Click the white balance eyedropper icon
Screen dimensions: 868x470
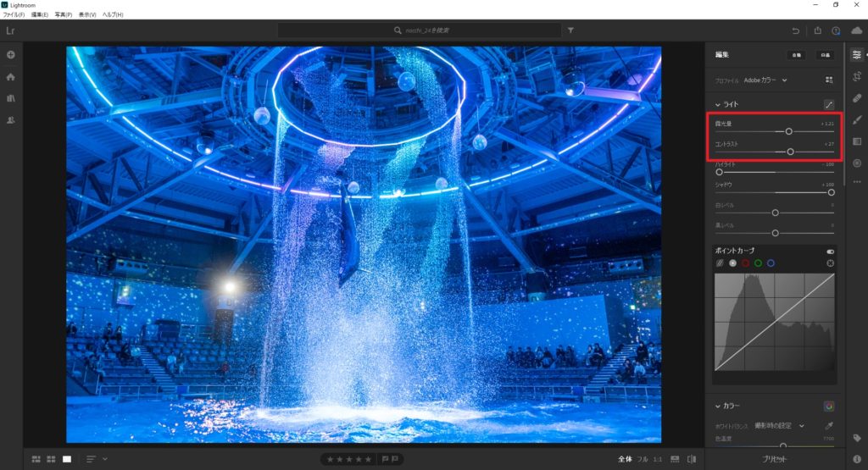(828, 425)
